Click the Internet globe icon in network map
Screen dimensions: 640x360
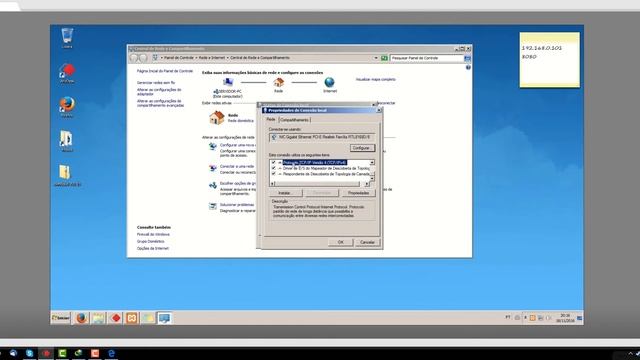(329, 82)
